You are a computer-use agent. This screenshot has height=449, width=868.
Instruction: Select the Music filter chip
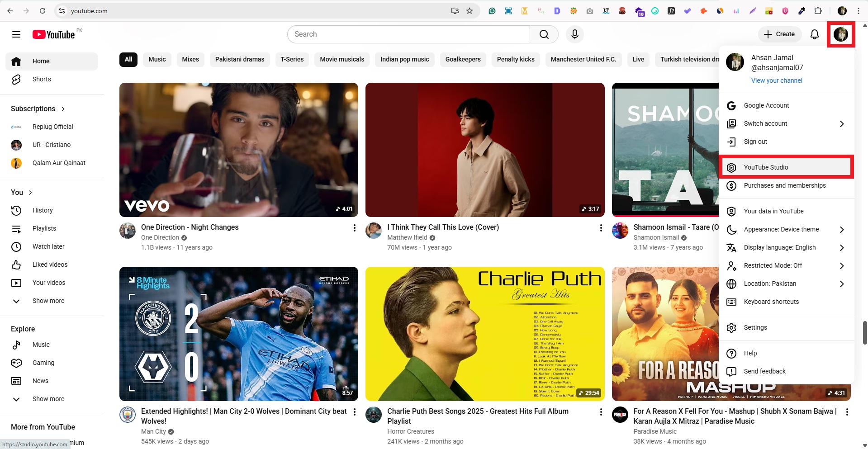click(x=157, y=59)
